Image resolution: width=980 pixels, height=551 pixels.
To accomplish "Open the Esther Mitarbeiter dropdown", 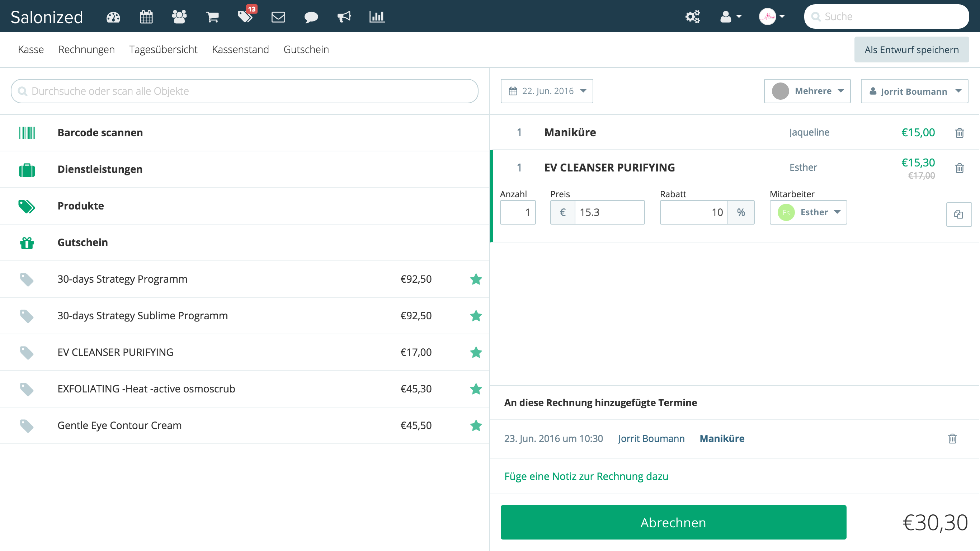I will tap(808, 212).
